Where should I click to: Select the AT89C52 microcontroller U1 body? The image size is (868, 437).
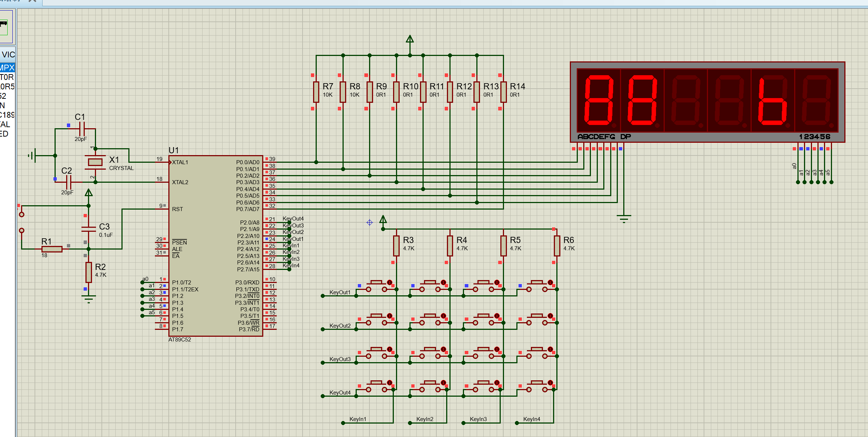[216, 246]
